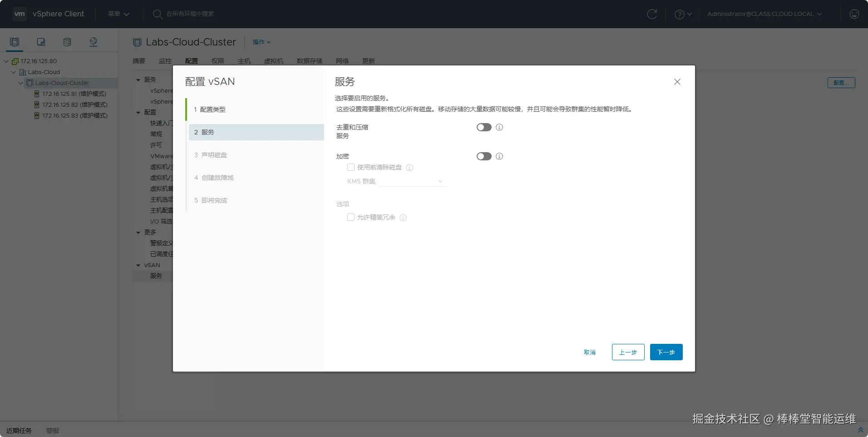Click the host icon for 172.16.125.81
This screenshot has width=868, height=437.
(x=37, y=94)
